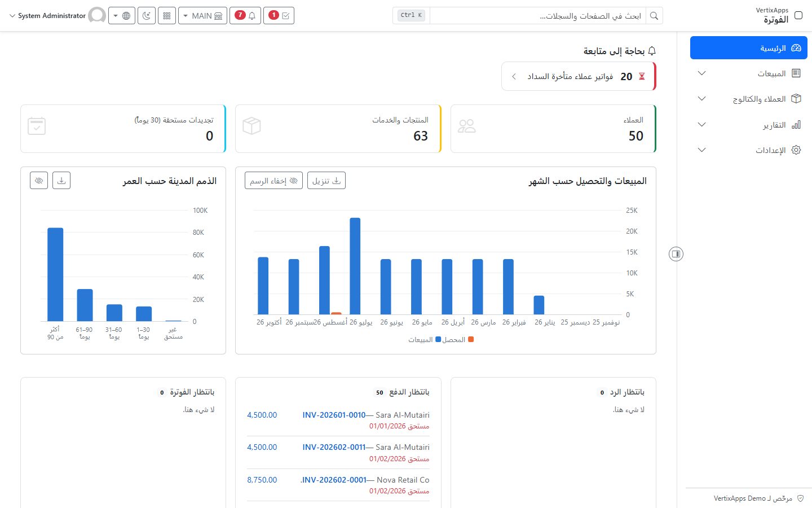Viewport: 812px width, 508px height.
Task: Toggle the VertixApps checkbox beside الفوترة title
Action: (798, 15)
